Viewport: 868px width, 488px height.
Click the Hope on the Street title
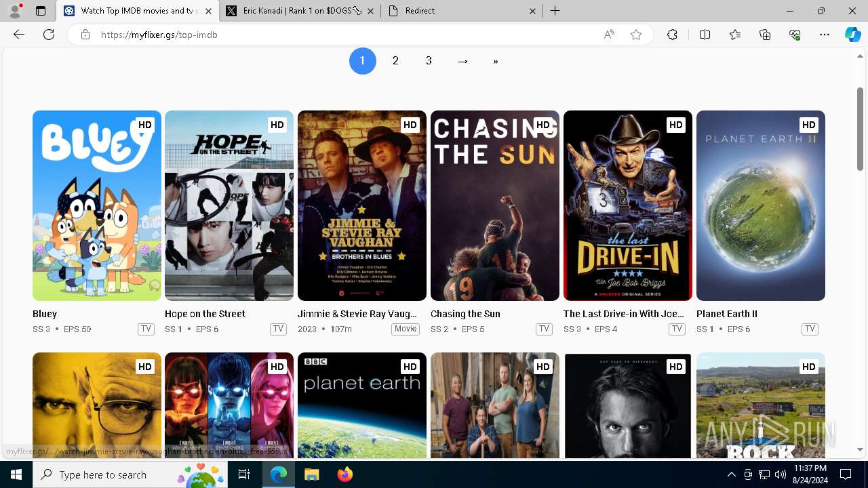pyautogui.click(x=205, y=314)
